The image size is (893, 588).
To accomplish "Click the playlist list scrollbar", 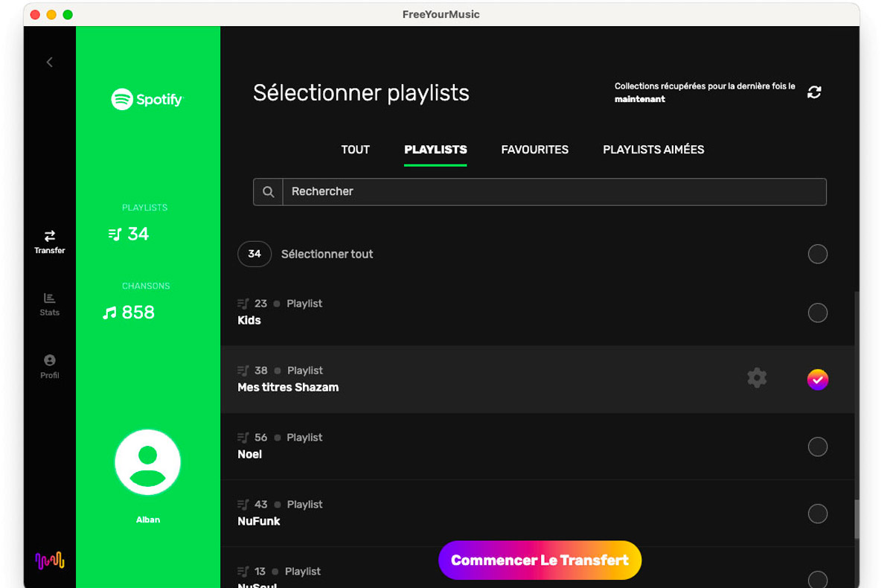I will (857, 519).
